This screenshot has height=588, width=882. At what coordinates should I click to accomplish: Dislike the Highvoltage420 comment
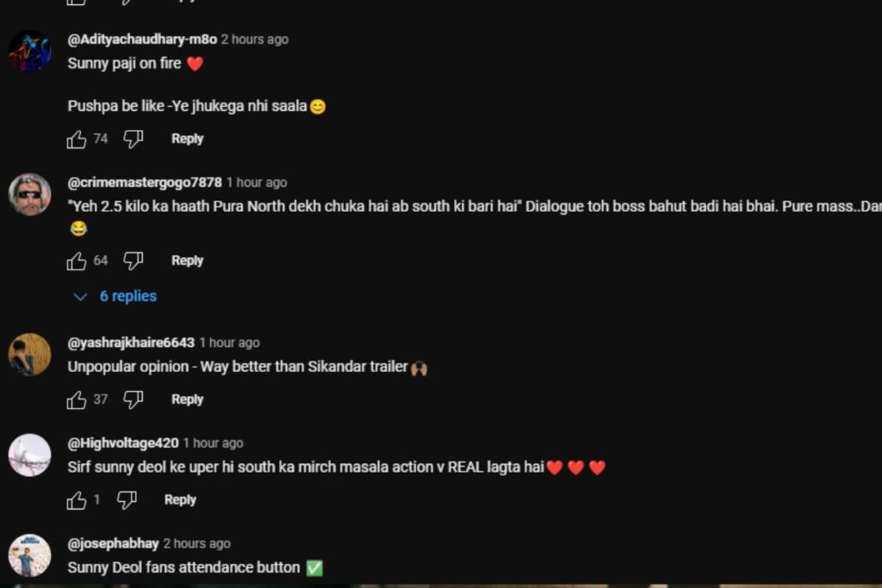pos(127,500)
